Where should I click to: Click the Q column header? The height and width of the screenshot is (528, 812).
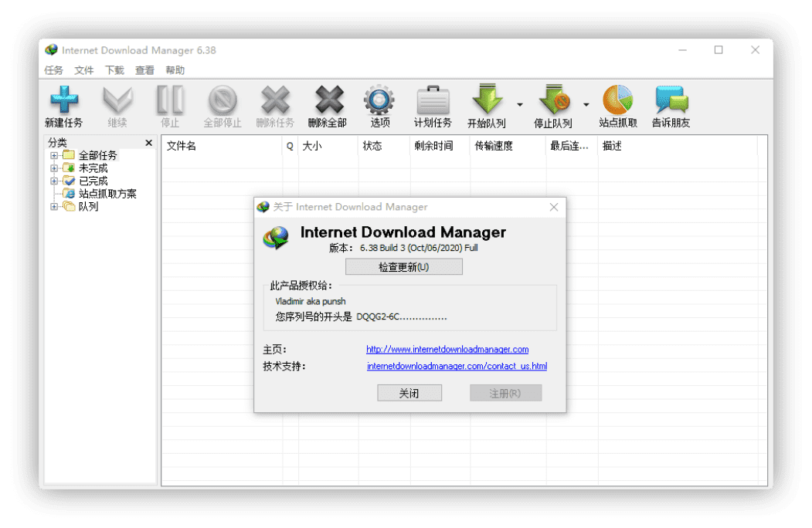290,146
